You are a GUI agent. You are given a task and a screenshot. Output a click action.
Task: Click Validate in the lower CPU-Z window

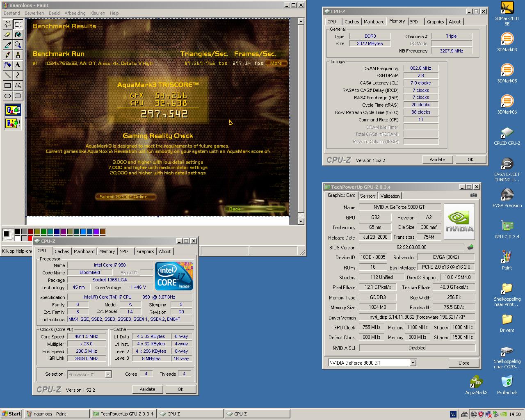point(147,389)
